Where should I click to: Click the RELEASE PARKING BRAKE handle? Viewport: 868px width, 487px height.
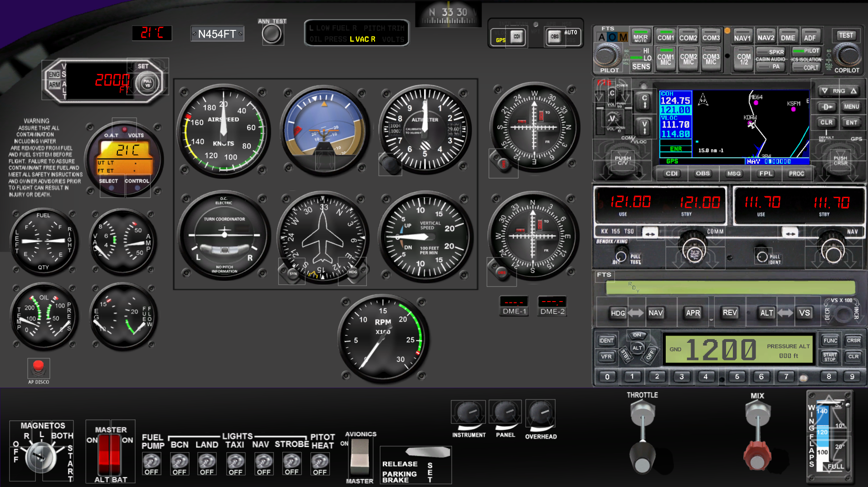428,452
